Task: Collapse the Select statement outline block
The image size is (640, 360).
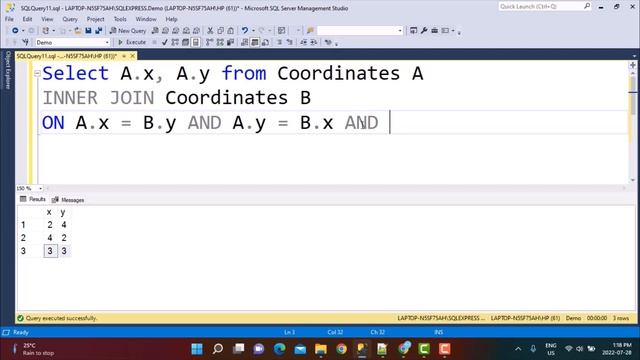Action: click(37, 73)
